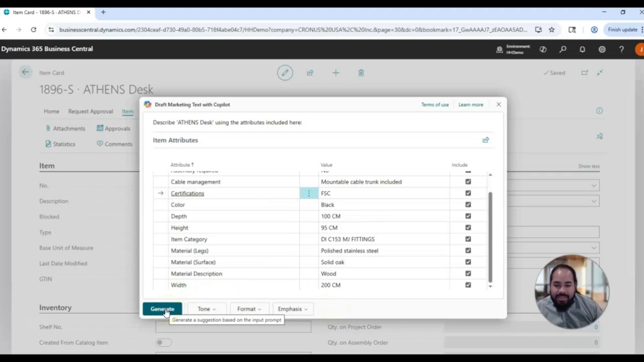Toggle Created From Catalog Item switch
Screen dimensions: 644x362
(164, 343)
